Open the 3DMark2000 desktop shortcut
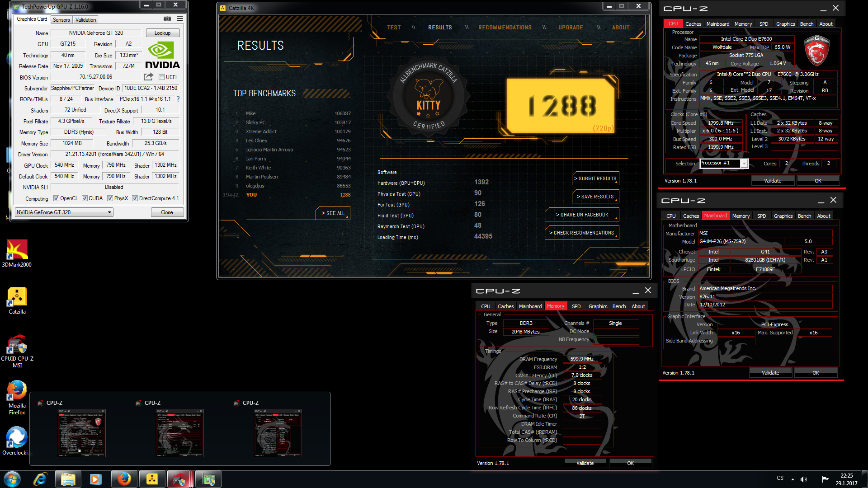Viewport: 868px width, 488px height. click(x=17, y=253)
